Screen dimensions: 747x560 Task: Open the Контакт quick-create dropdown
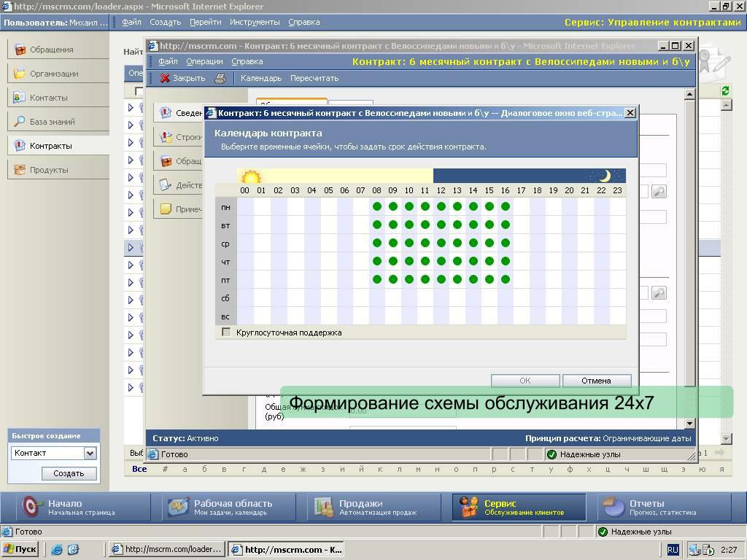pyautogui.click(x=90, y=454)
